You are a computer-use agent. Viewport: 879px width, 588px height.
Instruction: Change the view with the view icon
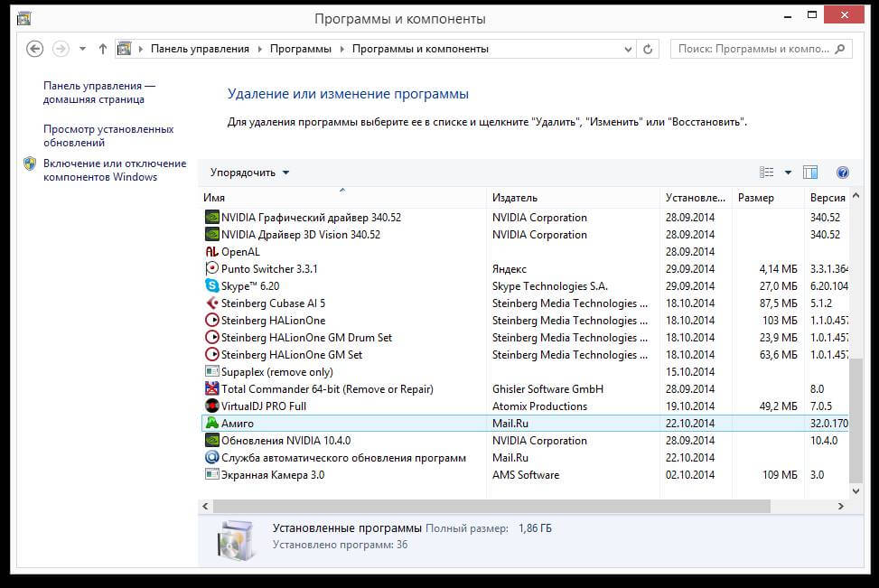tap(766, 173)
